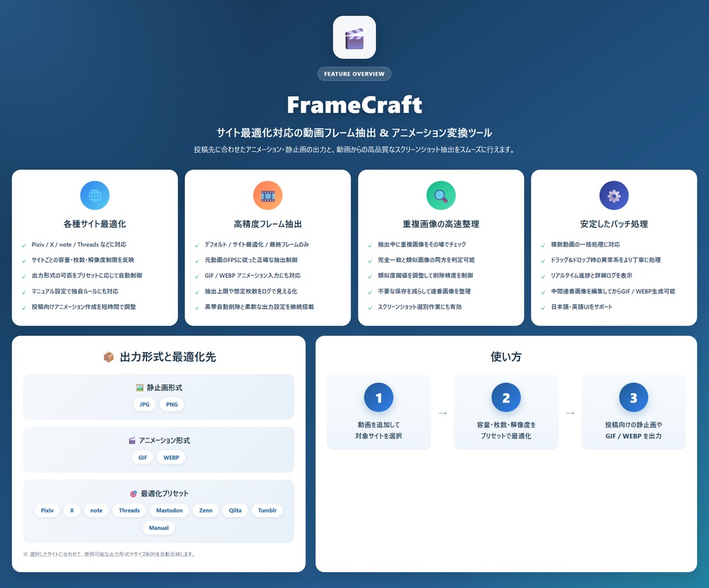Select the JPG format badge
This screenshot has height=588, width=709.
pyautogui.click(x=144, y=404)
